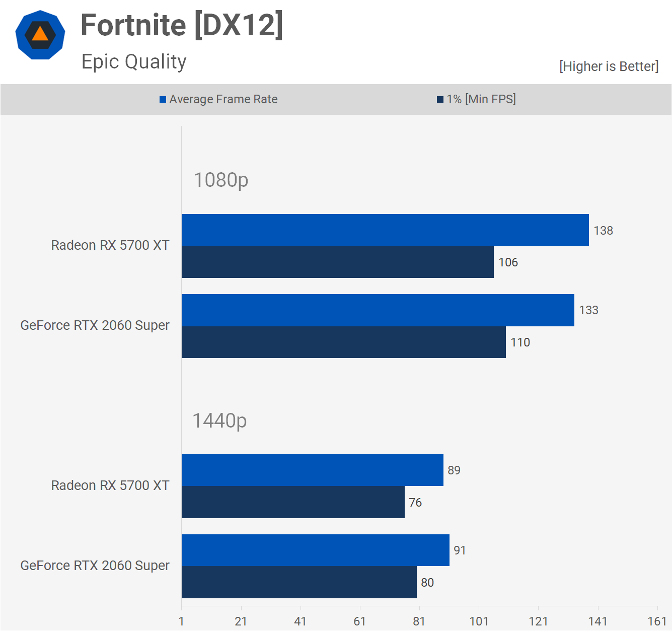Screen dimensions: 672x631
Task: Select the Radeon RX 5700 XT label under 1440p
Action: 110,485
